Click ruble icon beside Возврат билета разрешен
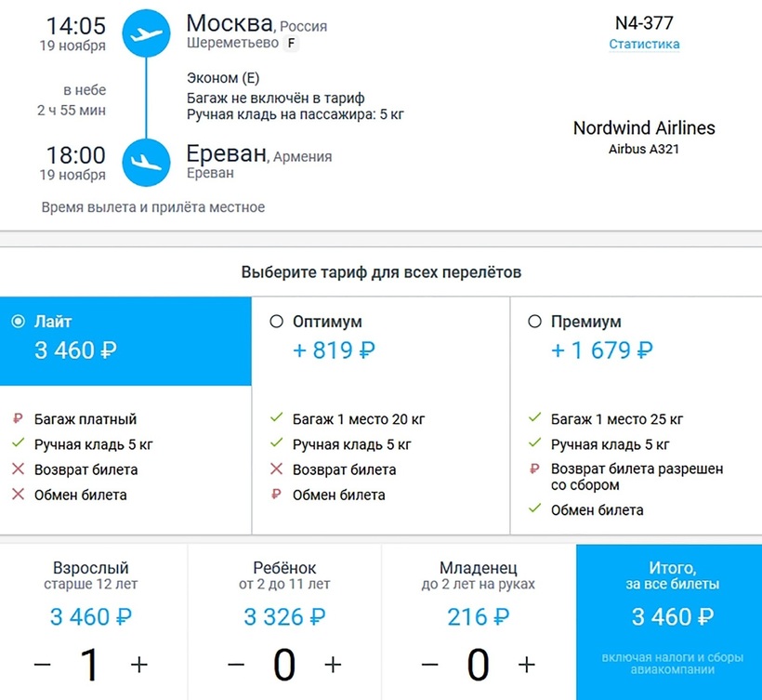 pos(534,469)
